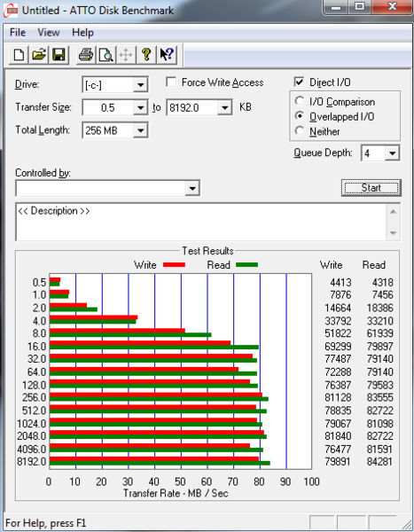Viewport: 414px width, 532px height.
Task: Activate the context help pointer icon
Action: 167,54
